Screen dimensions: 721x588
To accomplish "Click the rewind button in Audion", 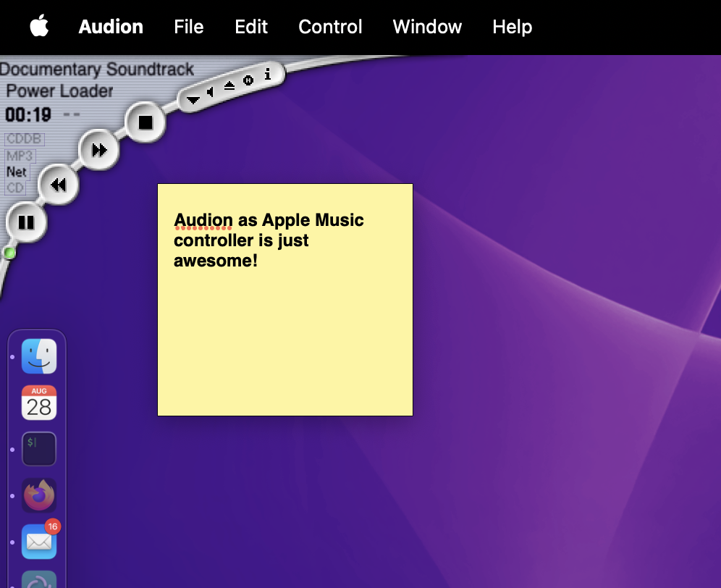I will pyautogui.click(x=59, y=185).
